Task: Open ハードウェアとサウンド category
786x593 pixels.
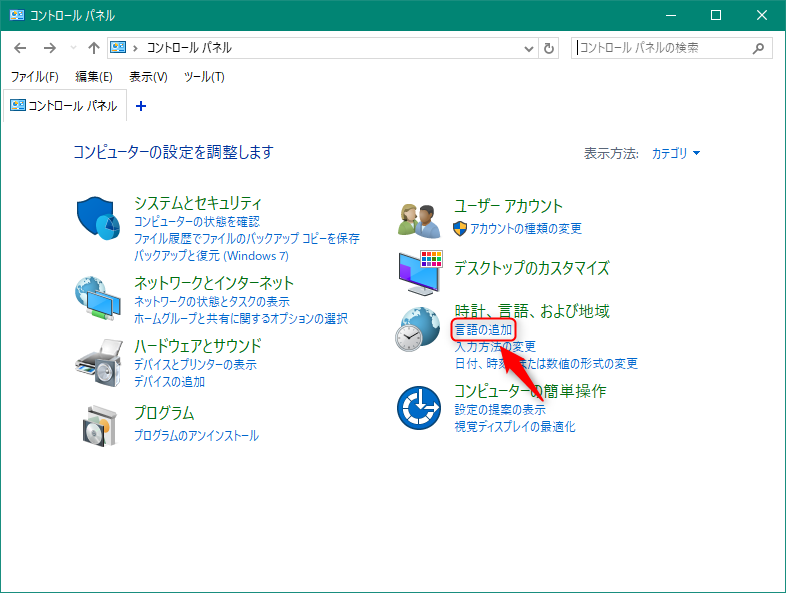Action: click(198, 346)
